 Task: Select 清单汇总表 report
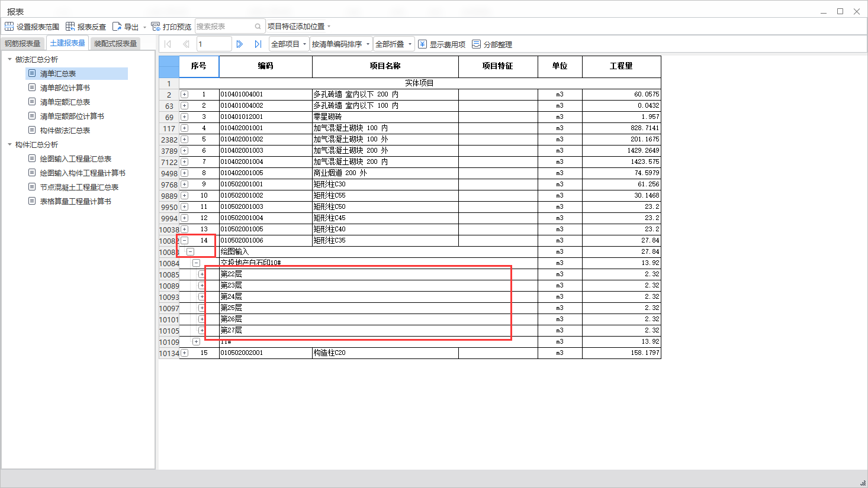76,73
